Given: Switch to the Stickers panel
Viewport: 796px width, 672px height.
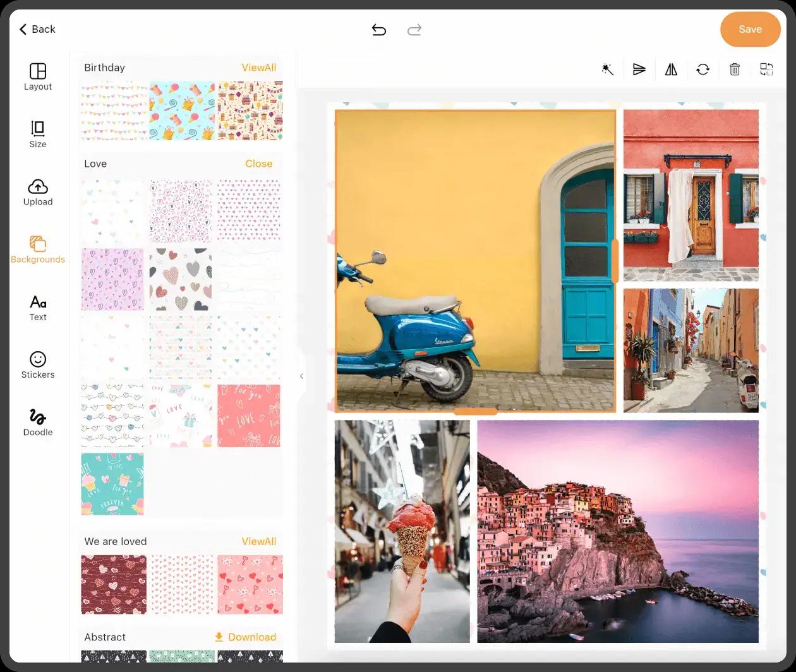Looking at the screenshot, I should coord(37,364).
